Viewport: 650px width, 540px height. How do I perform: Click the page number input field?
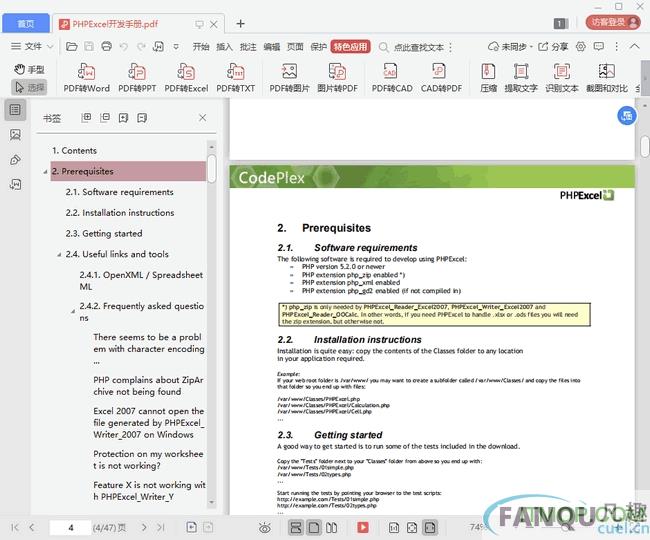pyautogui.click(x=70, y=528)
